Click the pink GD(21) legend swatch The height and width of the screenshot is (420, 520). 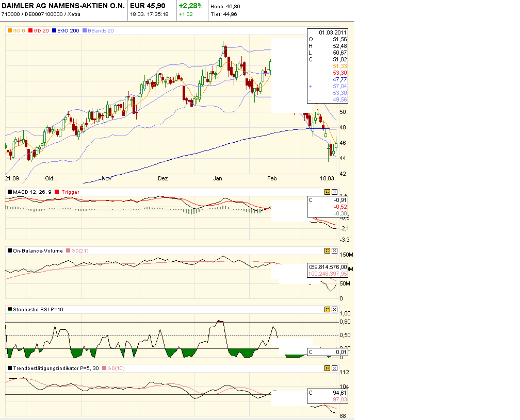pos(68,251)
